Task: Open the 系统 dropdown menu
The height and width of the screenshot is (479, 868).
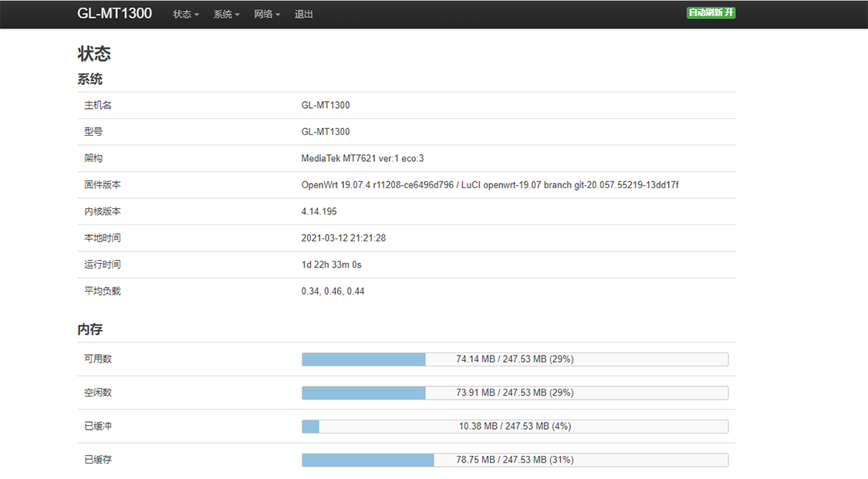Action: coord(226,14)
